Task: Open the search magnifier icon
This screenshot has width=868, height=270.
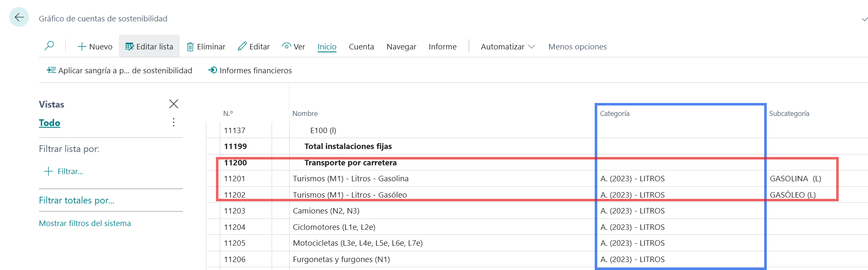Action: point(49,46)
